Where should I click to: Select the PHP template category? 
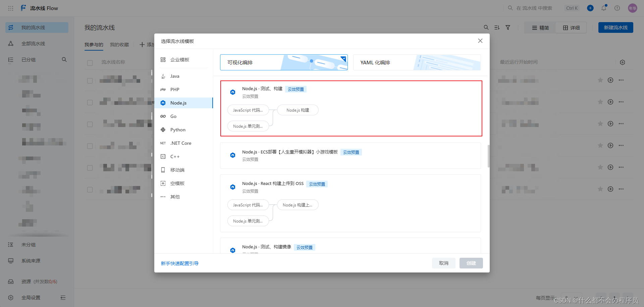(184, 89)
